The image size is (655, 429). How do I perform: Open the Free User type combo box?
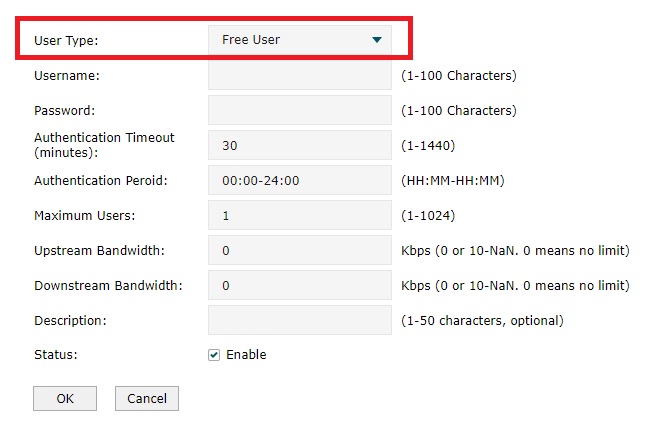(x=299, y=40)
